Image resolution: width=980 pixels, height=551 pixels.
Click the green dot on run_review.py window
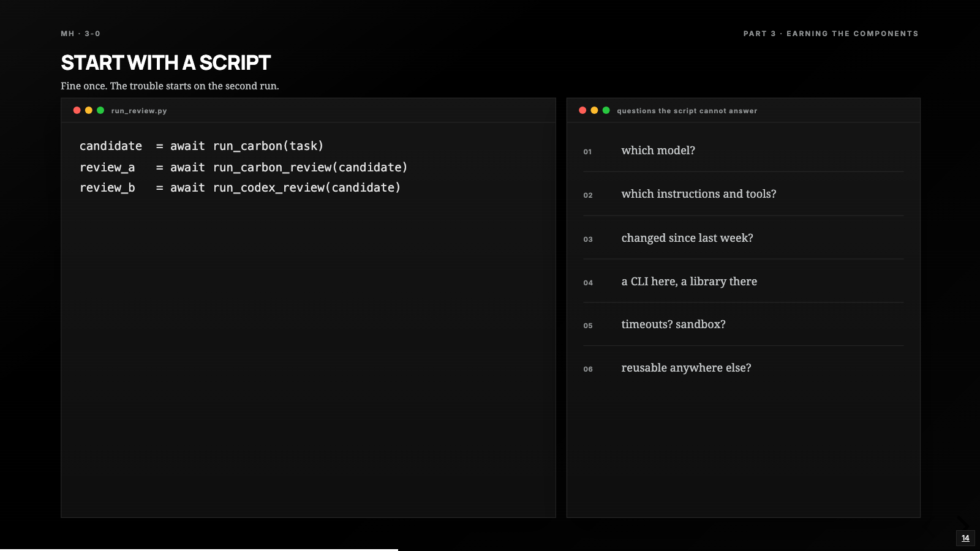click(x=100, y=110)
